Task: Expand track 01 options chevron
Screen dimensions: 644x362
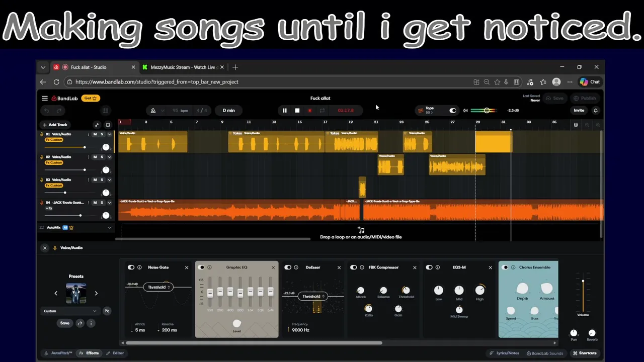Action: [109, 134]
